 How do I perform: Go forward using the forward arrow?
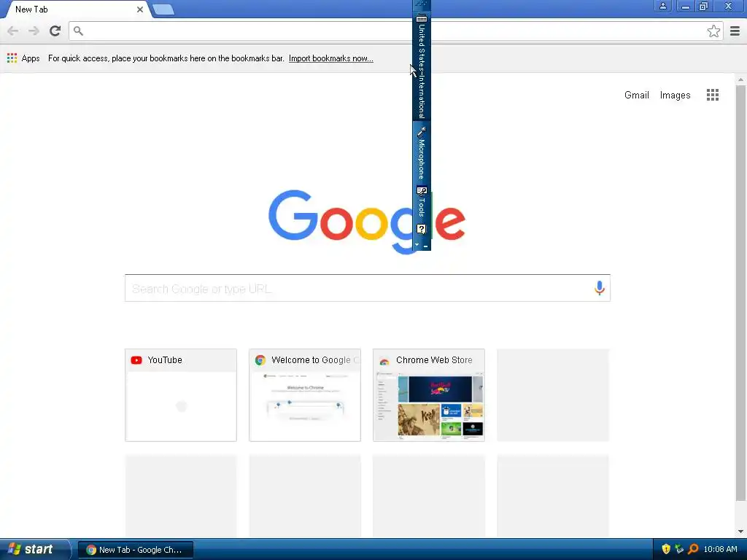(34, 31)
